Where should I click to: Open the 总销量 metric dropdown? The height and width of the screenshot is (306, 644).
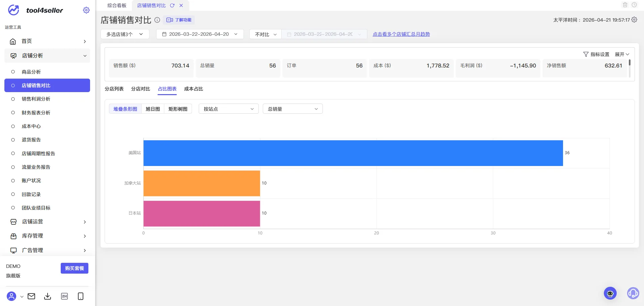292,109
